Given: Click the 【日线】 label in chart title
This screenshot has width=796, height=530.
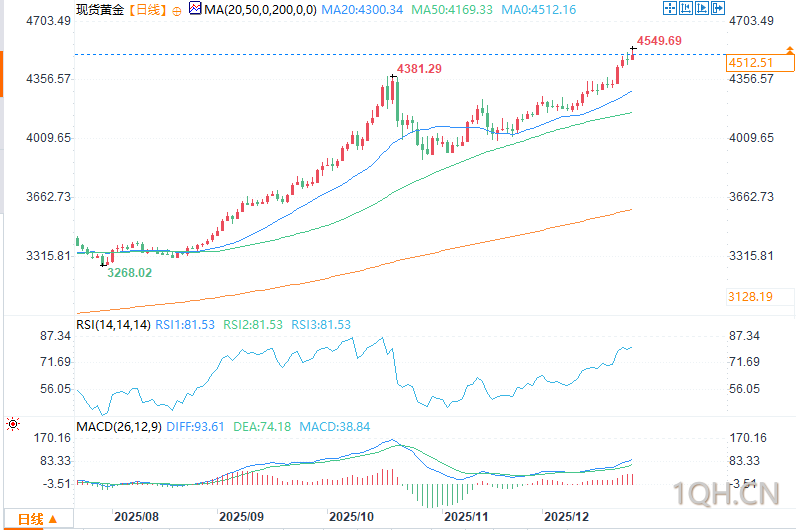Looking at the screenshot, I should pos(148,10).
